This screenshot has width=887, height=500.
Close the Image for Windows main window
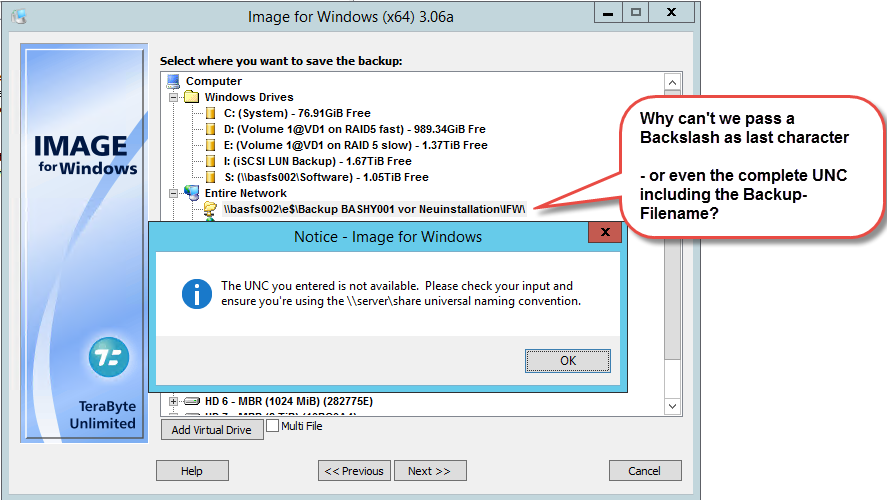click(671, 12)
